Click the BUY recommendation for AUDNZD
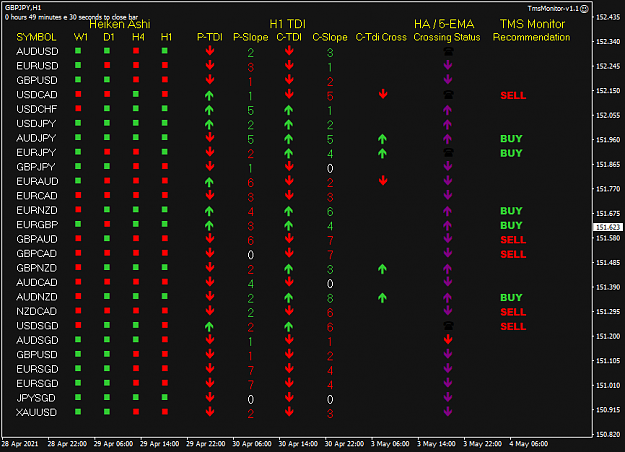 511,297
